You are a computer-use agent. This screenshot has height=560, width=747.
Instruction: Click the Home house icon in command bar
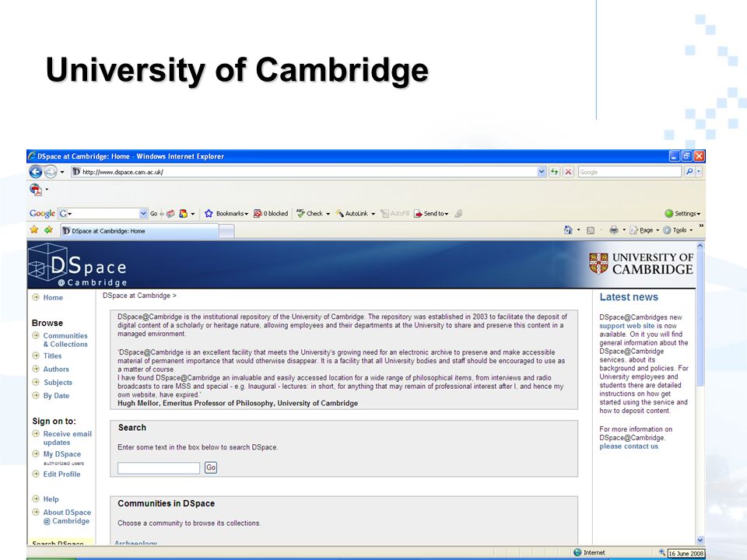pyautogui.click(x=568, y=230)
